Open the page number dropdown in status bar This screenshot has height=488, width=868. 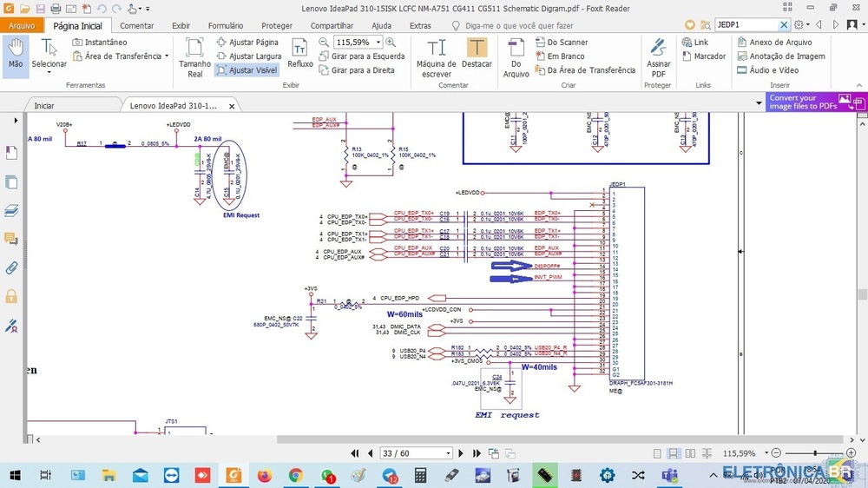(449, 453)
